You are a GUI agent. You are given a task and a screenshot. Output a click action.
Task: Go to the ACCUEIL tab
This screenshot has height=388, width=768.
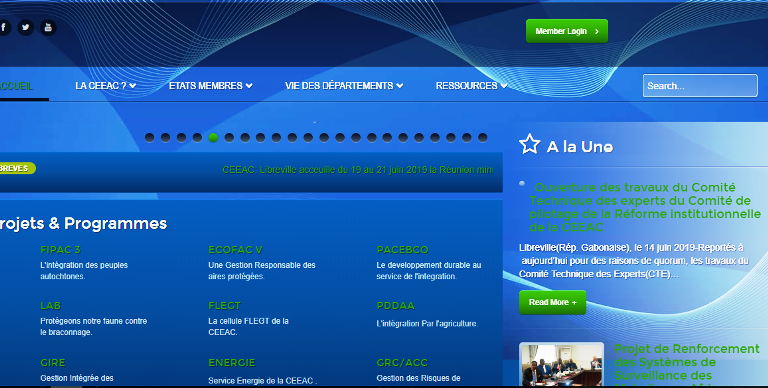click(16, 86)
